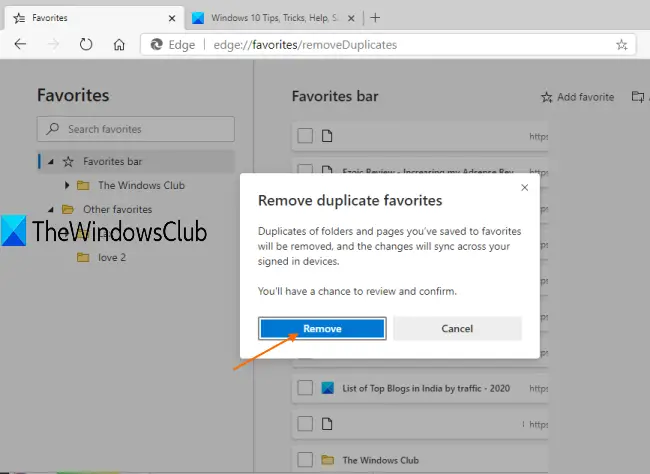Collapse the Other favorites node
The width and height of the screenshot is (650, 474).
(51, 210)
